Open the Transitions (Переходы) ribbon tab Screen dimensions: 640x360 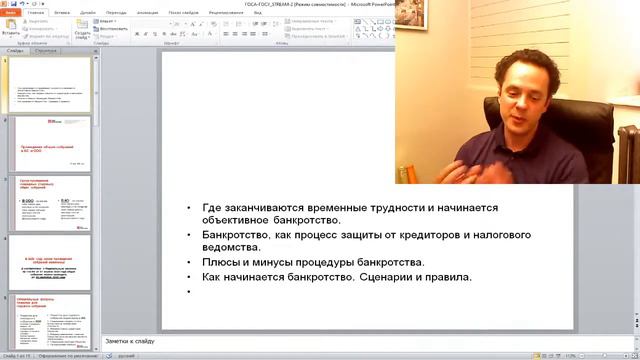click(116, 13)
